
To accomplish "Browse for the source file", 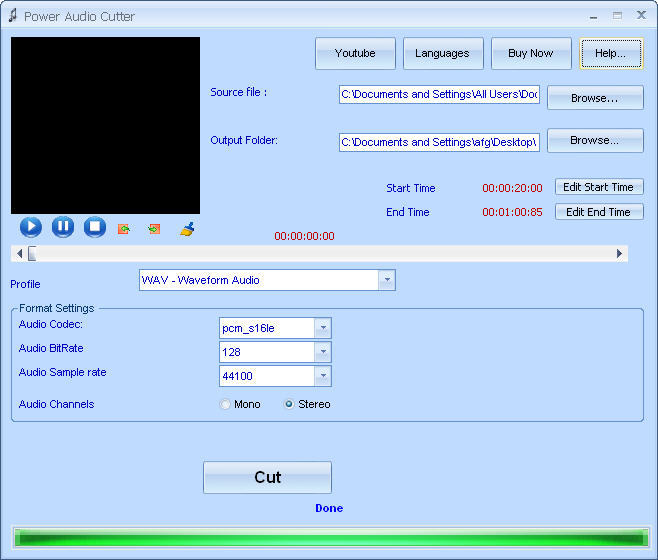I will [595, 98].
